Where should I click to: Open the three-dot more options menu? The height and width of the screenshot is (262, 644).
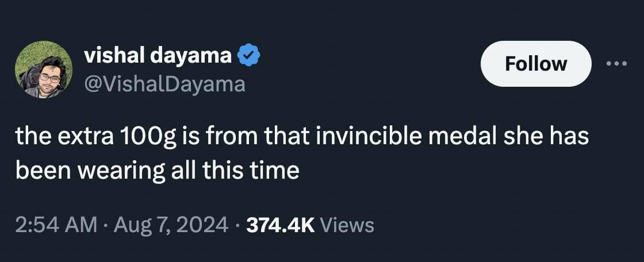(x=618, y=64)
